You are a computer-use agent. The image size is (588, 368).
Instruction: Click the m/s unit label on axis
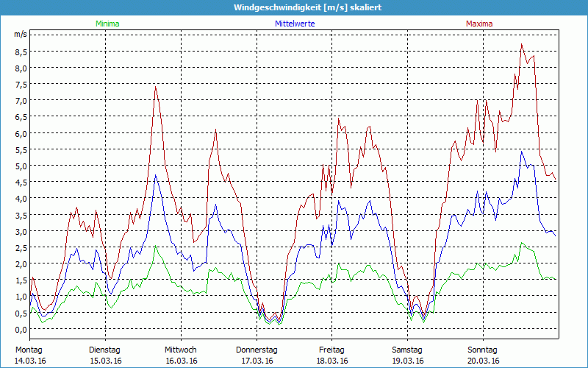click(x=20, y=35)
